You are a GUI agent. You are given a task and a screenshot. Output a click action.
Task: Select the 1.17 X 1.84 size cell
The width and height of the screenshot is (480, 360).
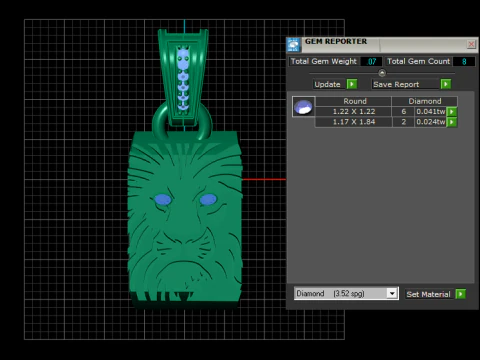tap(354, 122)
